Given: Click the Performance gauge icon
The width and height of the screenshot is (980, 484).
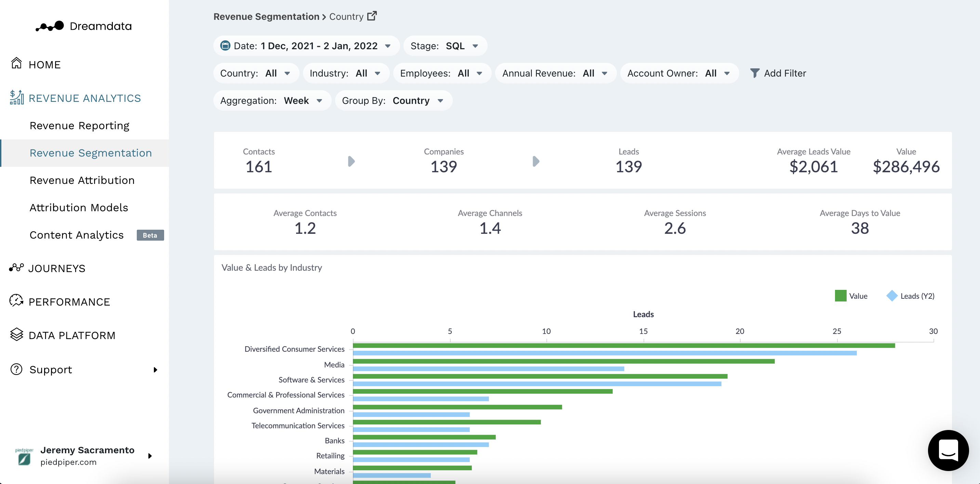Looking at the screenshot, I should point(16,301).
